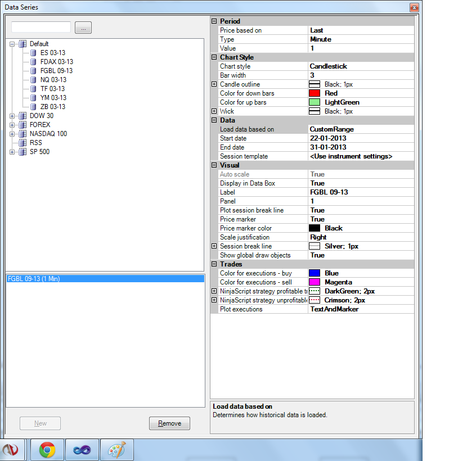Viewport: 476px width, 461px height.
Task: Open NinjaTrader from the taskbar
Action: coord(11,450)
